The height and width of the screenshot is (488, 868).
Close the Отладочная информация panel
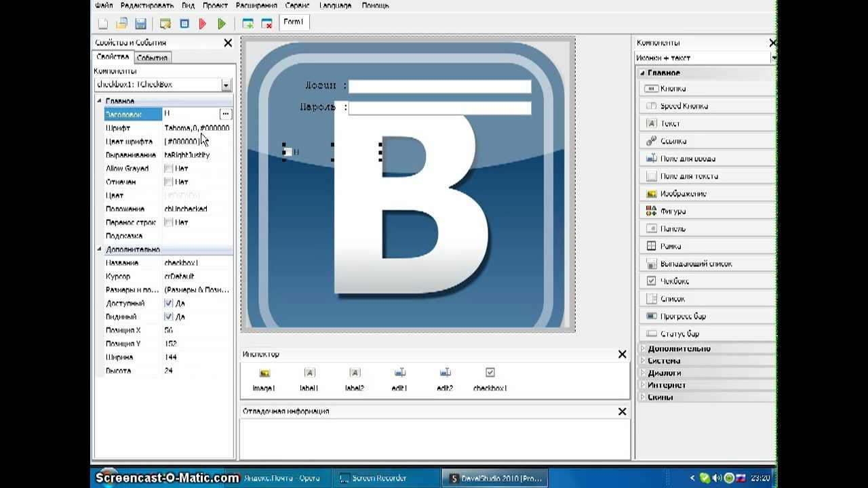tap(622, 411)
